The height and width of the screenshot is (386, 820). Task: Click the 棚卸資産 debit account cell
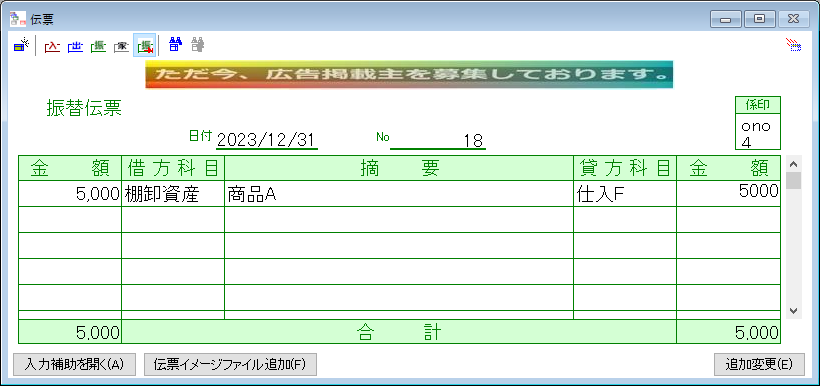173,194
